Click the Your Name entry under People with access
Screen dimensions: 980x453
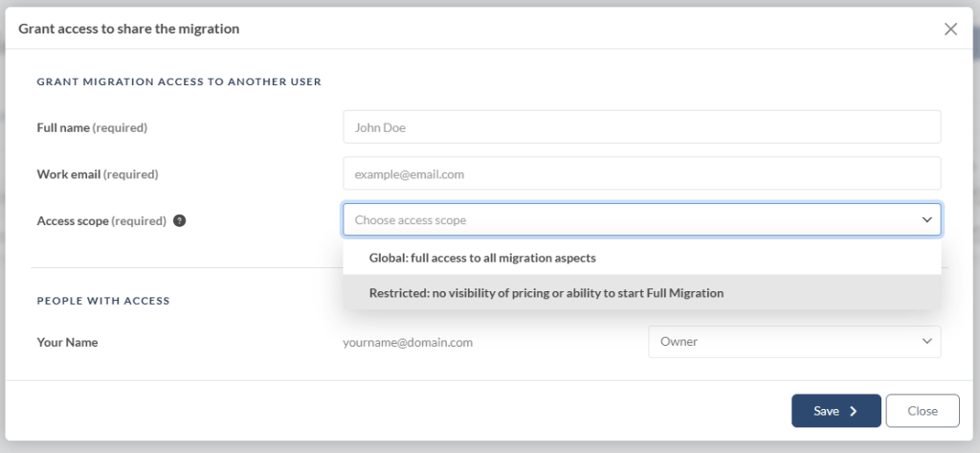(x=68, y=342)
